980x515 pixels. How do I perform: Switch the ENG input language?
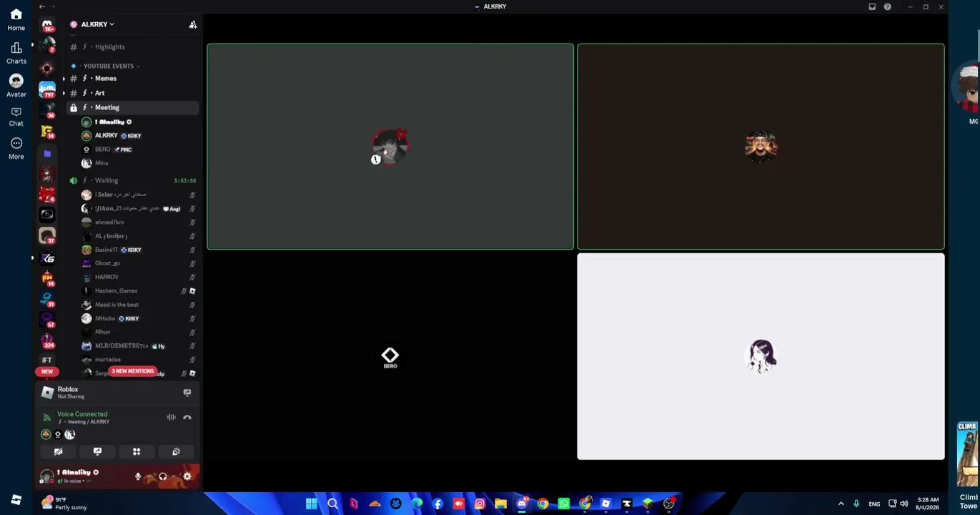(x=874, y=504)
